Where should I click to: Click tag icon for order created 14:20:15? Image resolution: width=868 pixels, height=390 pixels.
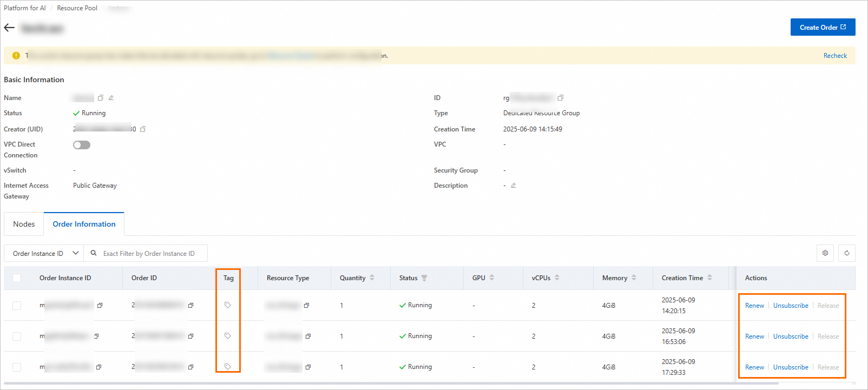[x=228, y=305]
